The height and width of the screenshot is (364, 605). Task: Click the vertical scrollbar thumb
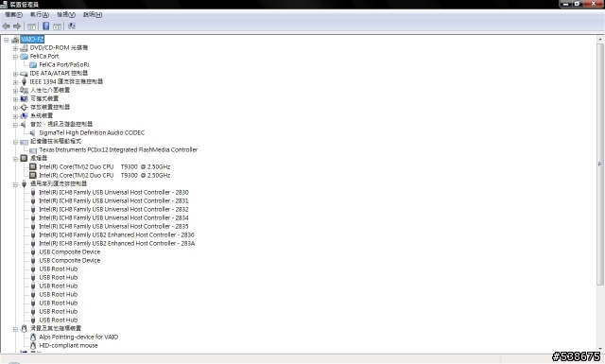click(x=600, y=165)
